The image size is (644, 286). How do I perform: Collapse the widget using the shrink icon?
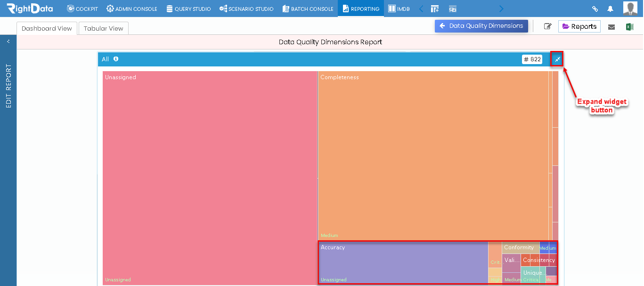click(557, 59)
